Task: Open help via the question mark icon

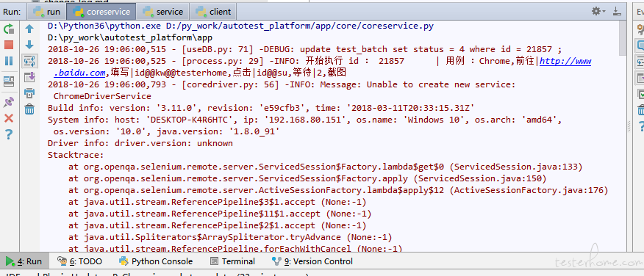Action: pos(9,134)
